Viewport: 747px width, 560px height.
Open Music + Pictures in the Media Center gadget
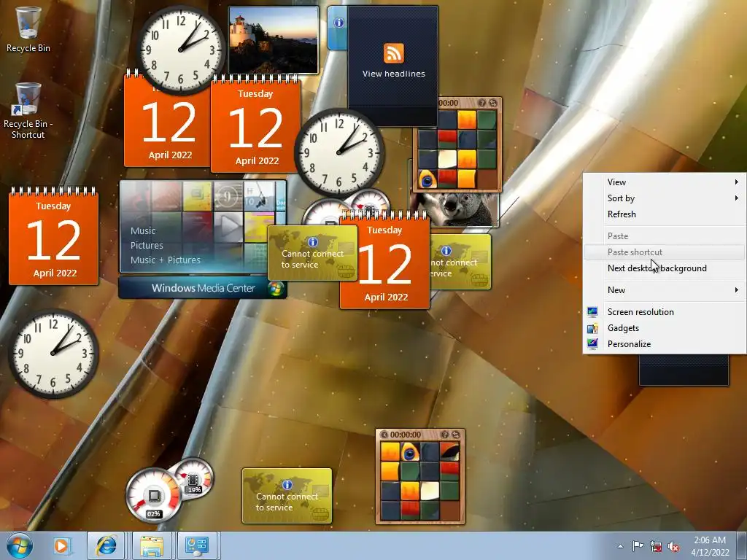click(x=166, y=260)
